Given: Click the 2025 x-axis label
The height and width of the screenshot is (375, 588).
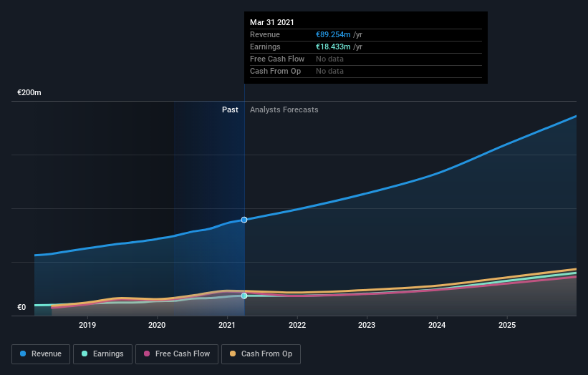Looking at the screenshot, I should click(x=507, y=325).
